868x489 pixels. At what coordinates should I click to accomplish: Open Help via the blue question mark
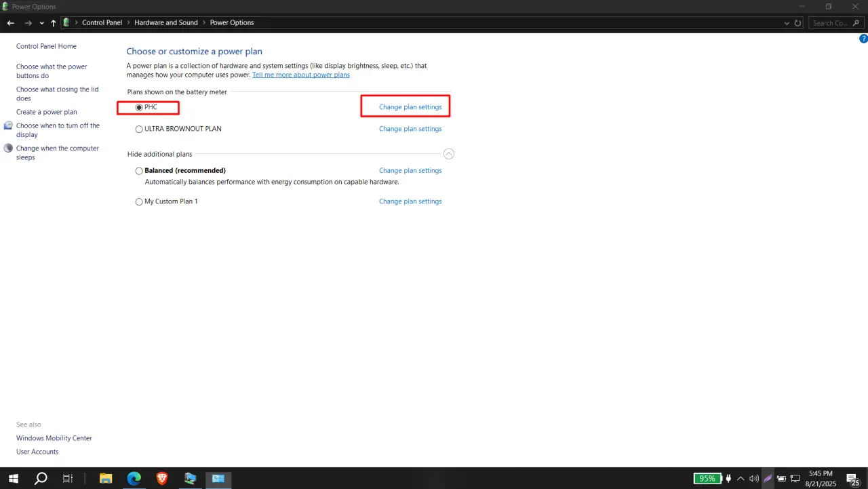point(863,39)
